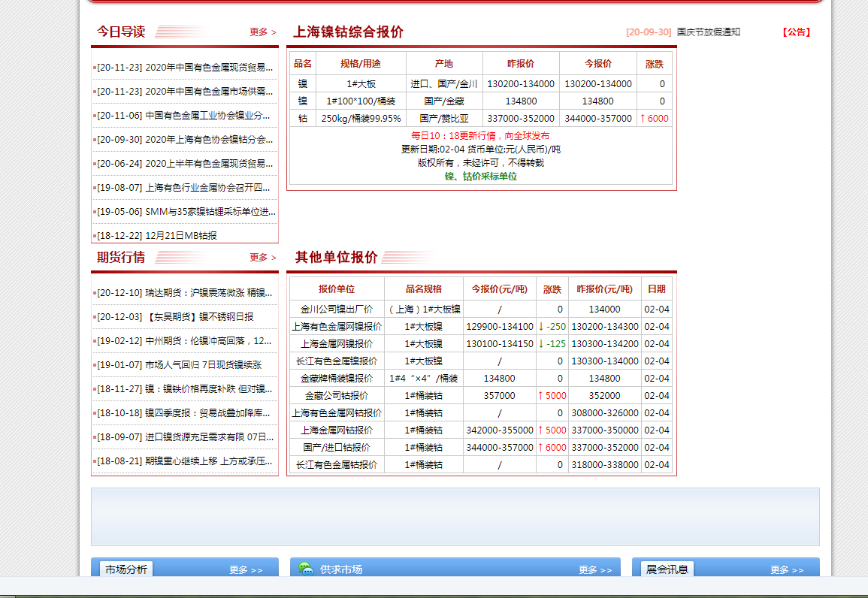Click 长江有色金属钴报价 row name
The height and width of the screenshot is (598, 868).
click(337, 465)
